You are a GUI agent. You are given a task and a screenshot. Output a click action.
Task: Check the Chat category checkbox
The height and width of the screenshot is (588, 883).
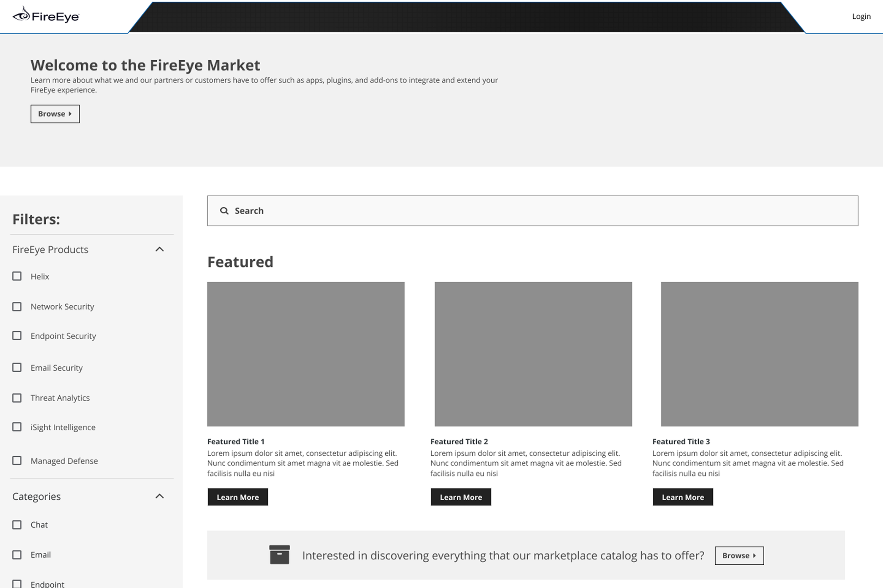17,524
